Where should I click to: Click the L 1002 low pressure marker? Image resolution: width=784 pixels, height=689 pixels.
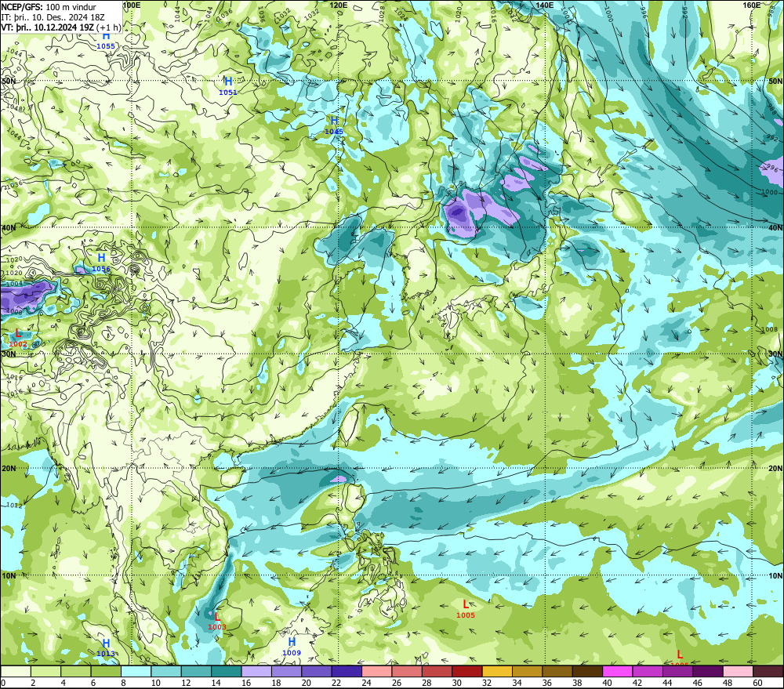click(18, 338)
